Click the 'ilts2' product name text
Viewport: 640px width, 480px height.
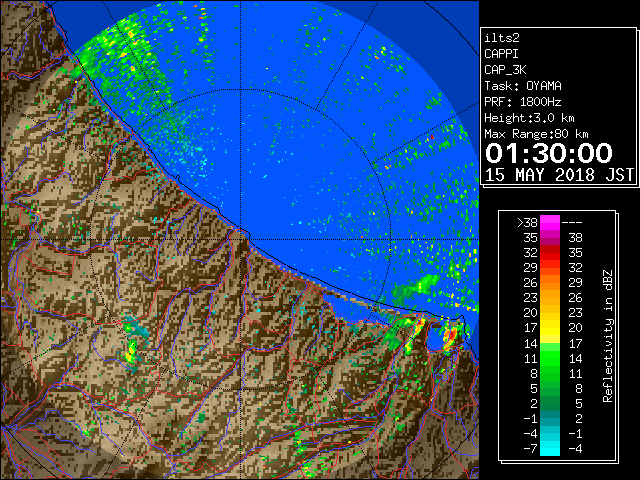point(502,38)
